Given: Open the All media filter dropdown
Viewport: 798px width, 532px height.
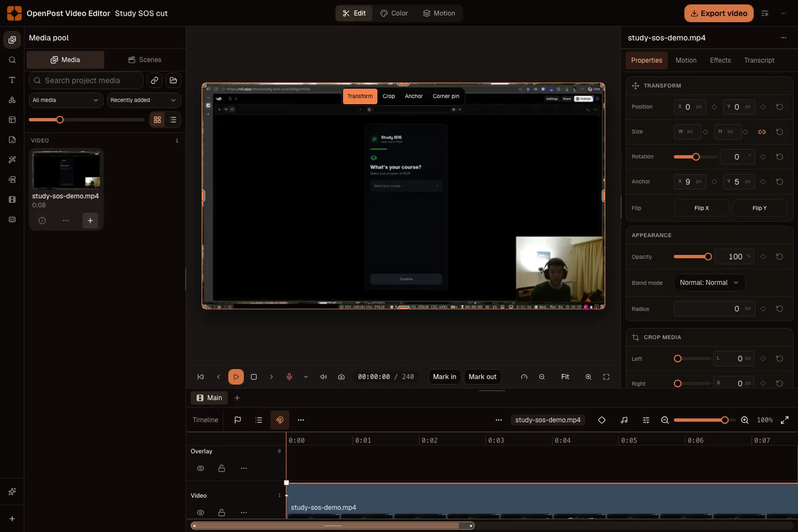Looking at the screenshot, I should [x=65, y=100].
